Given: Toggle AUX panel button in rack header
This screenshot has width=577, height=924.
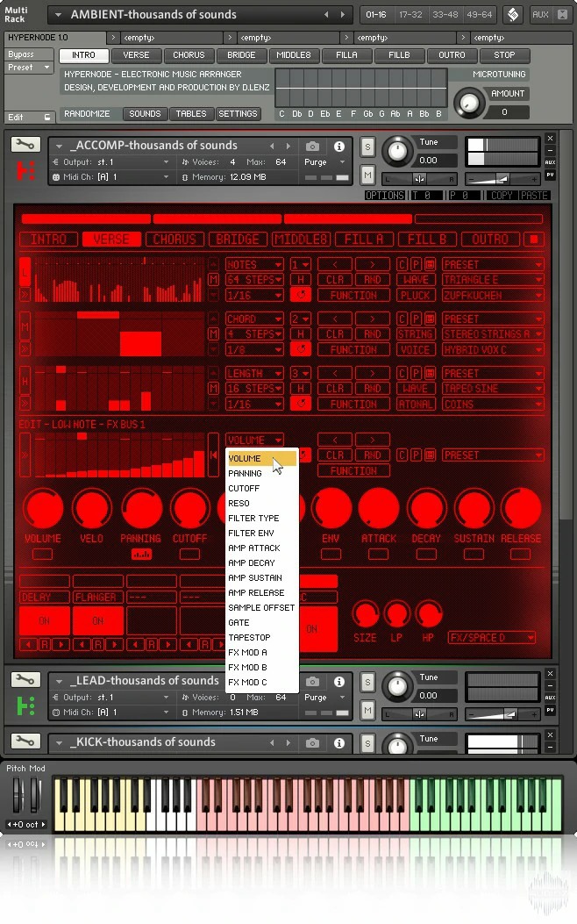Looking at the screenshot, I should pyautogui.click(x=540, y=15).
